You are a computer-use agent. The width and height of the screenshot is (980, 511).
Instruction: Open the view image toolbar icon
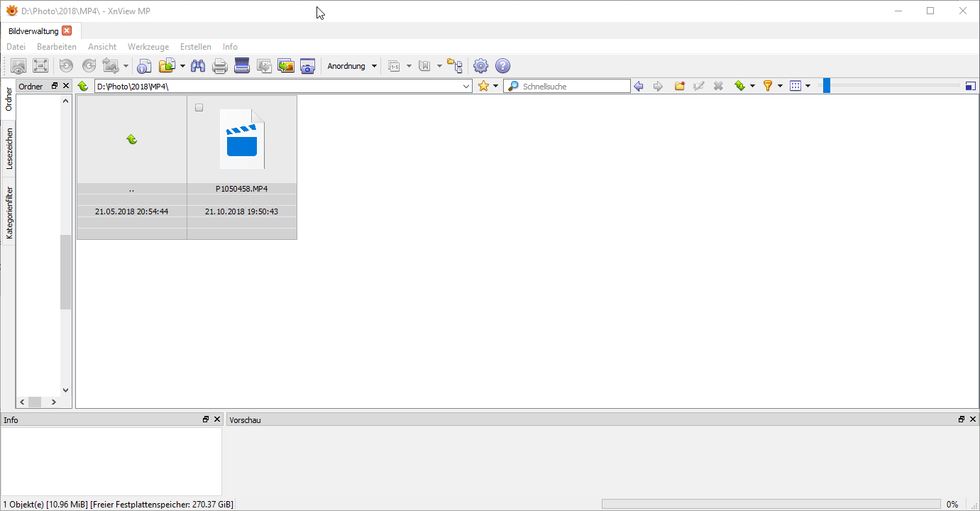[18, 66]
